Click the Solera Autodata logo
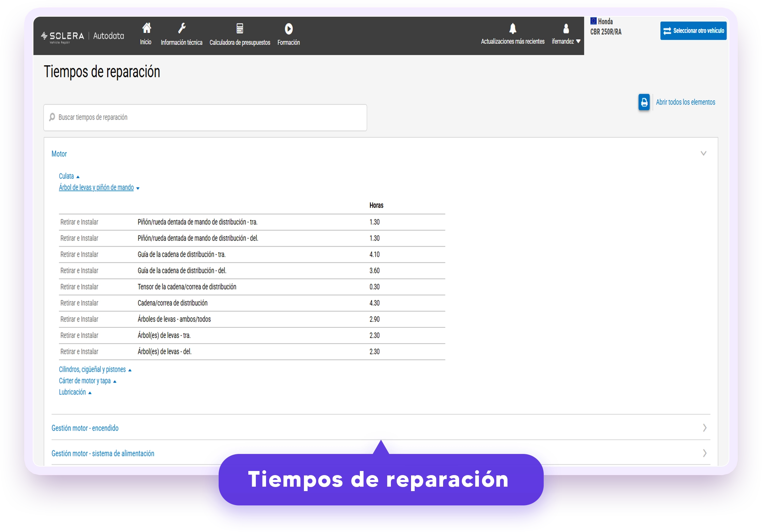Image resolution: width=762 pixels, height=532 pixels. 83,36
